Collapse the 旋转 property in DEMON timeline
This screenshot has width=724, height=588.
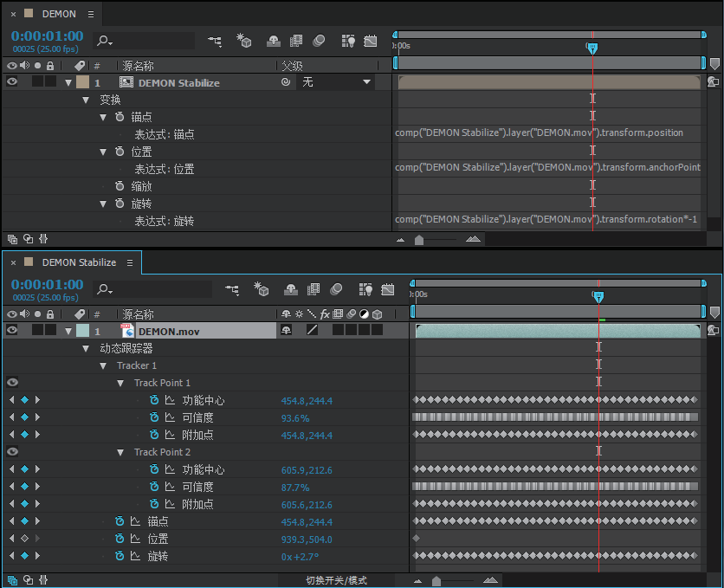[x=103, y=204]
